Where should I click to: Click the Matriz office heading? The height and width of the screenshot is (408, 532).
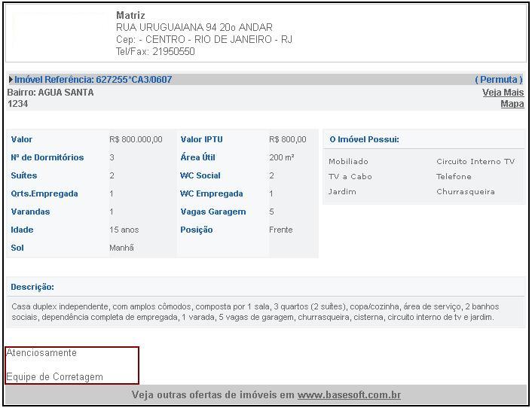[130, 15]
